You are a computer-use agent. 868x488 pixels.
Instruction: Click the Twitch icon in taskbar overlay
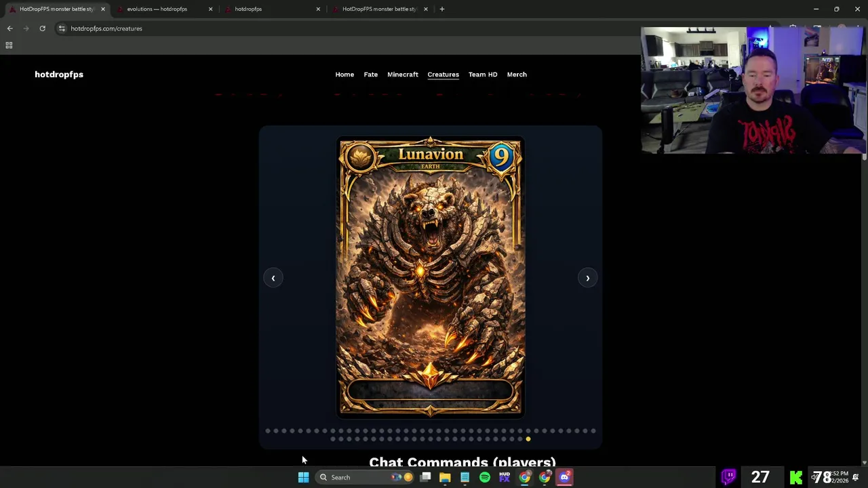[728, 477]
